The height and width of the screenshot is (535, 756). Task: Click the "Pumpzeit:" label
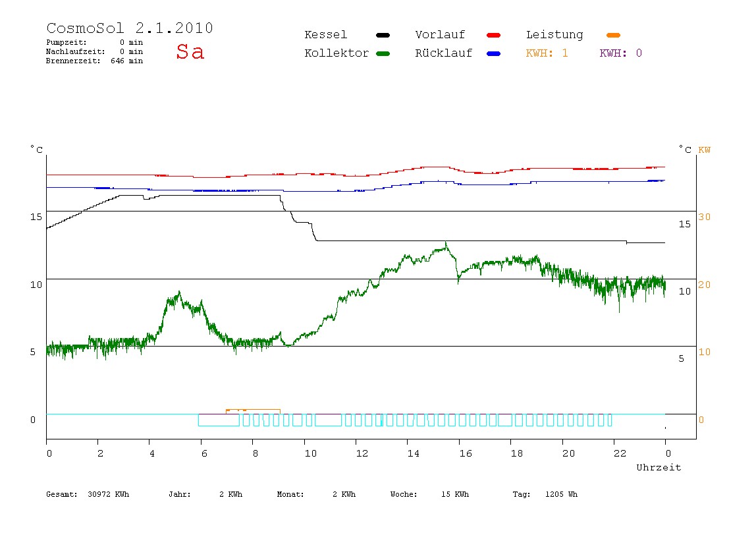click(67, 42)
